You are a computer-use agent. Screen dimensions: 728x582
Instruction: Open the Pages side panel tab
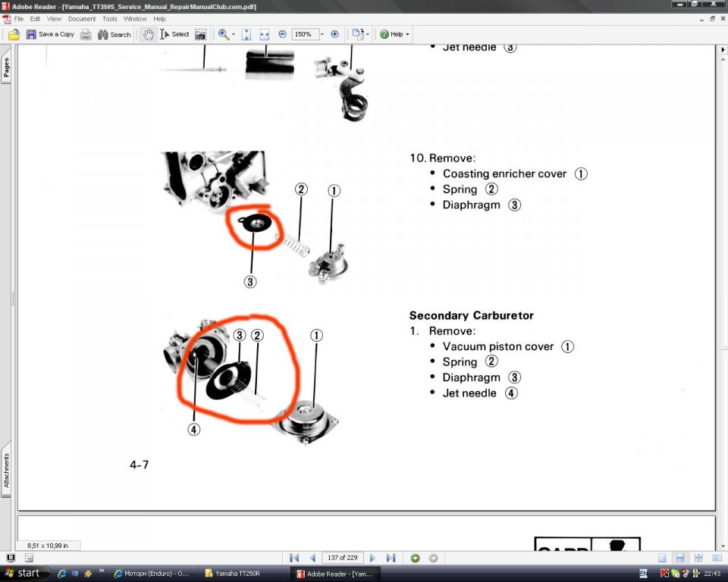pyautogui.click(x=6, y=67)
